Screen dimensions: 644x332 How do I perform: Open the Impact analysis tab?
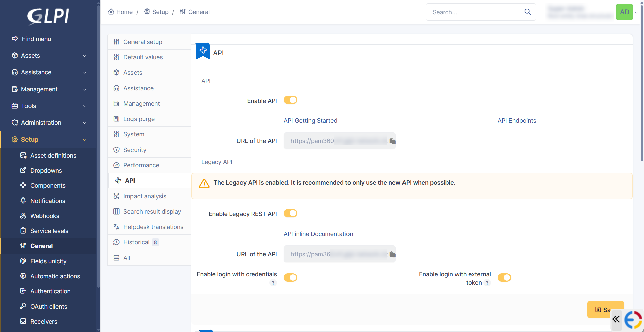[x=149, y=196]
